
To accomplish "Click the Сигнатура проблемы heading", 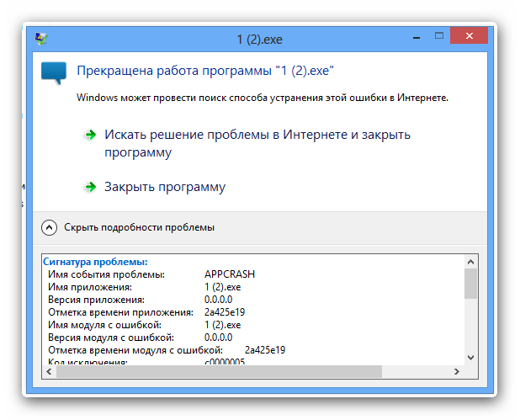I will click(96, 262).
